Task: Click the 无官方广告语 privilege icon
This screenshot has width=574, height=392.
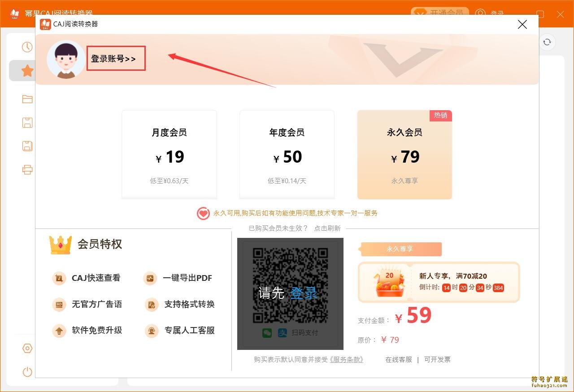Action: point(59,305)
